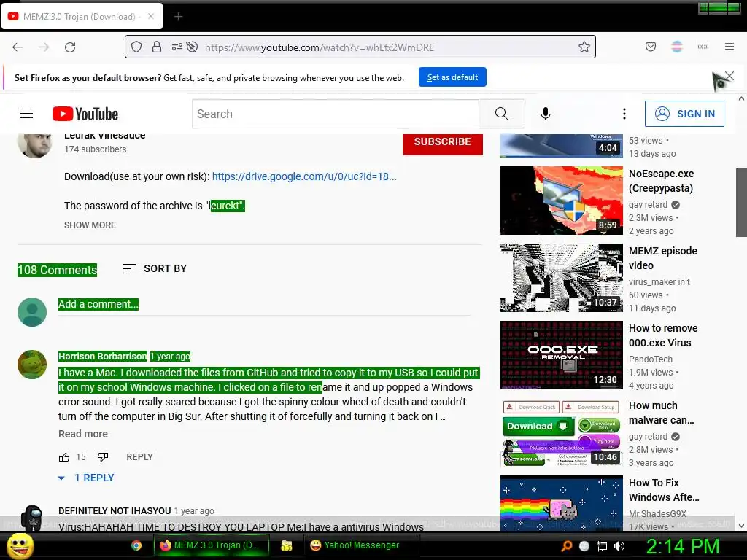The width and height of the screenshot is (747, 560).
Task: Click the speaker volume tray icon
Action: (619, 546)
